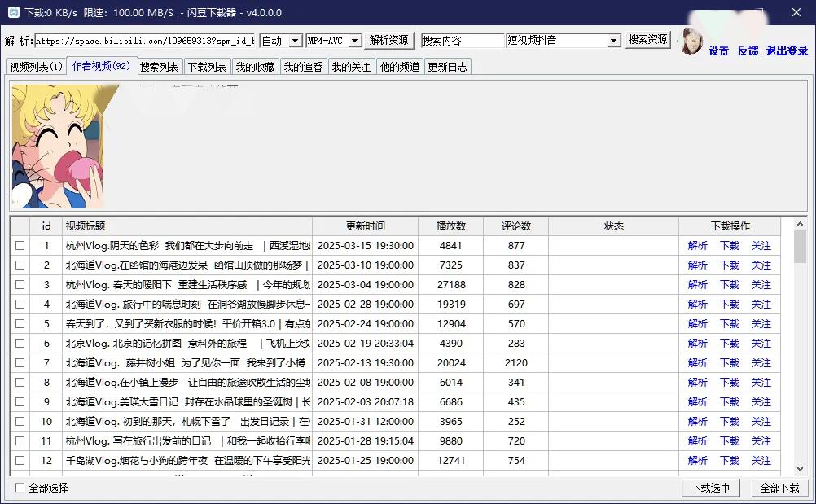Viewport: 816px width, 504px height.
Task: Click 解析 link in row 1
Action: (x=697, y=246)
